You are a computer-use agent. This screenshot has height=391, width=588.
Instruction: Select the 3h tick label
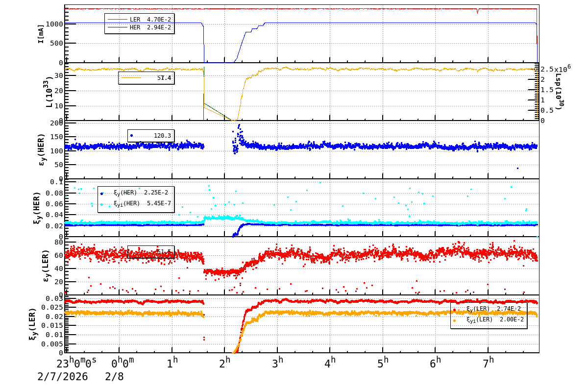tap(278, 364)
